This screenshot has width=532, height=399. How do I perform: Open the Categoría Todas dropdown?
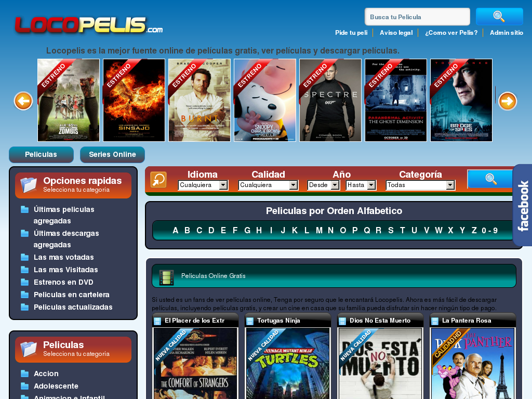[x=420, y=185]
